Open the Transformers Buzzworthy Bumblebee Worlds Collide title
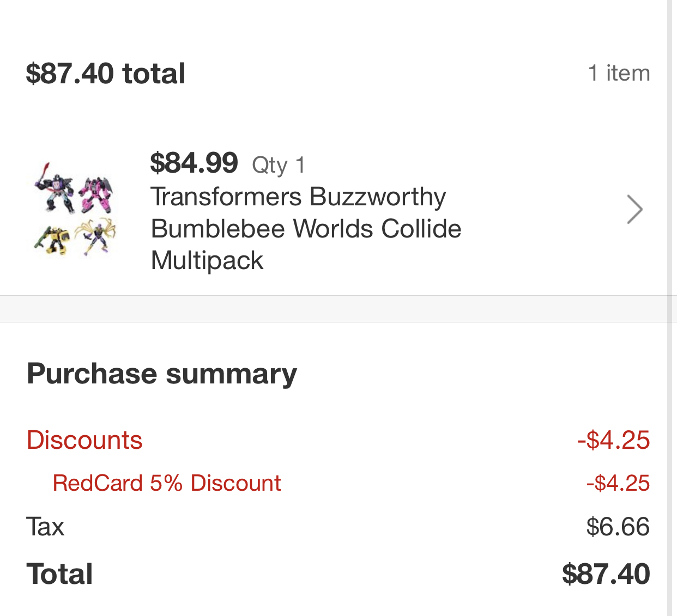This screenshot has height=616, width=677. click(306, 229)
